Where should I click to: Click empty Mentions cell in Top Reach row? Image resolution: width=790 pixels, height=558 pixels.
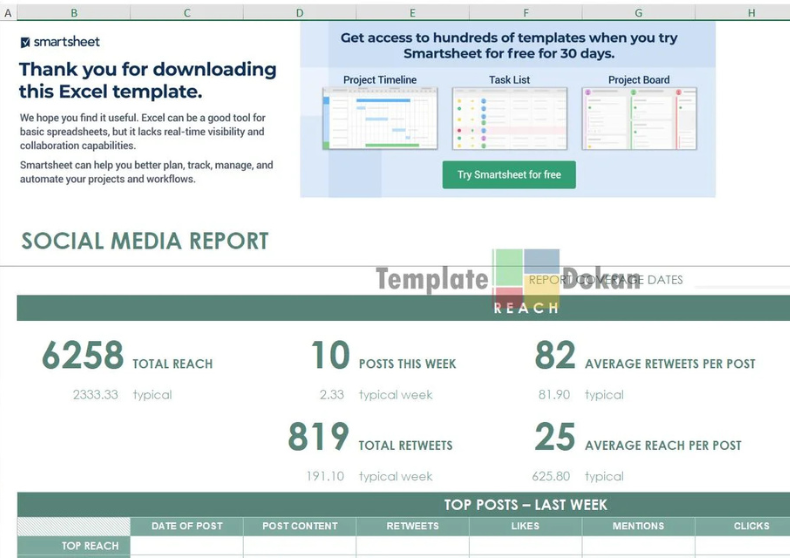pyautogui.click(x=638, y=546)
